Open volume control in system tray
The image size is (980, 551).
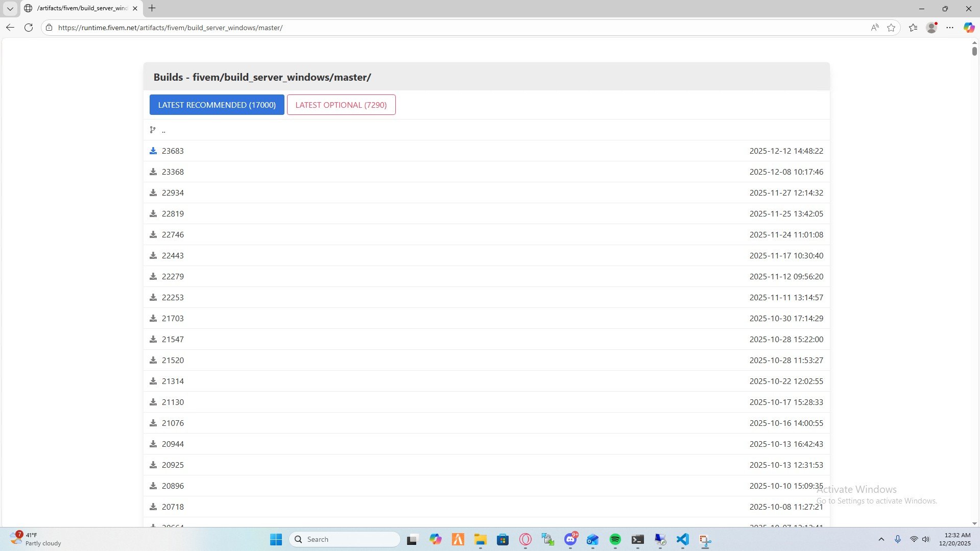click(926, 539)
